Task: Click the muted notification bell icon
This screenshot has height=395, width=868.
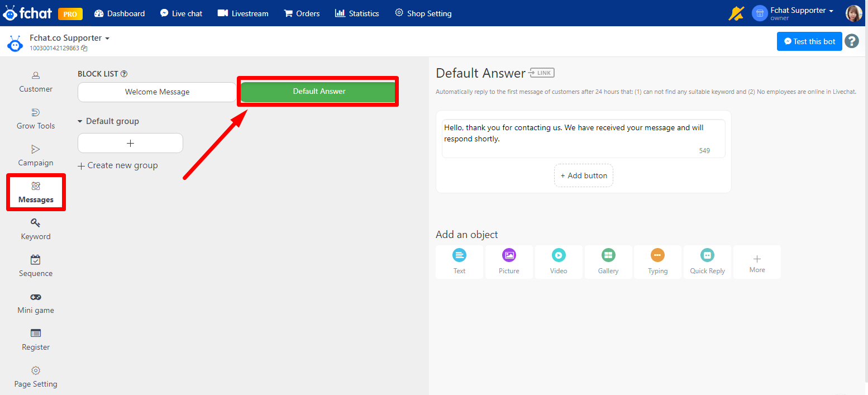Action: click(736, 13)
